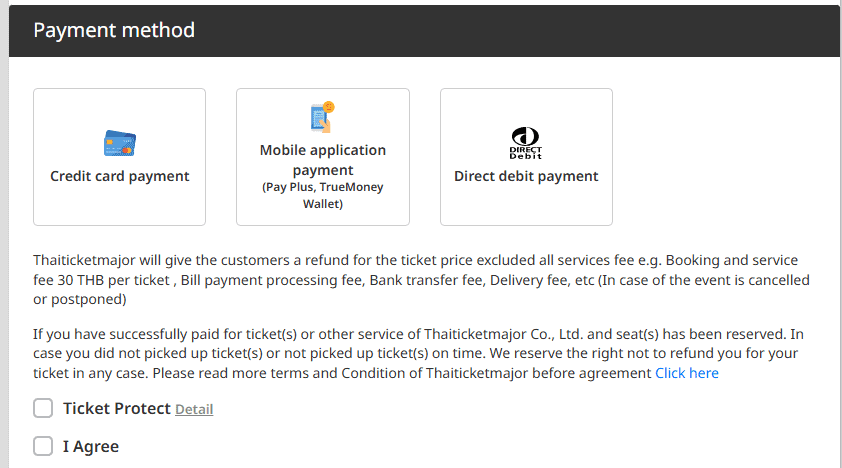Click blank area right of Direct debit tile
842x468 pixels.
point(720,157)
